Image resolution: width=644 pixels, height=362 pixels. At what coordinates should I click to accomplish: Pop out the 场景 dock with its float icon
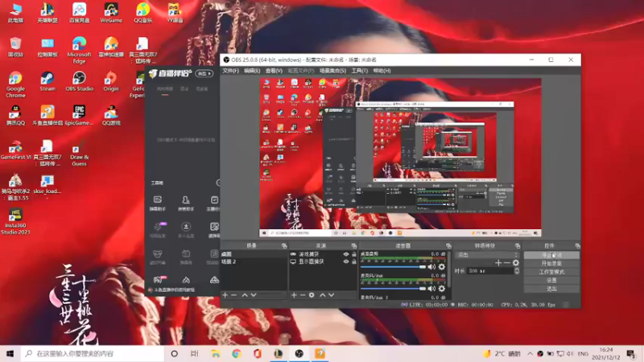click(284, 246)
